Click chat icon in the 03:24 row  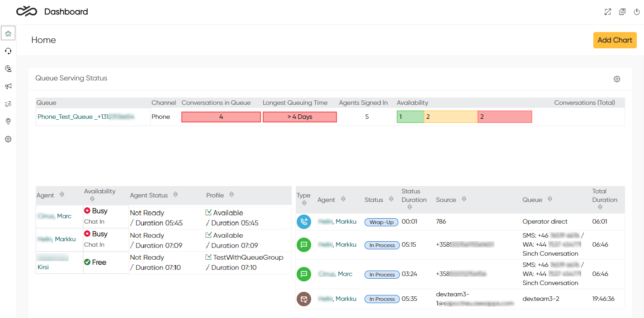click(x=304, y=274)
